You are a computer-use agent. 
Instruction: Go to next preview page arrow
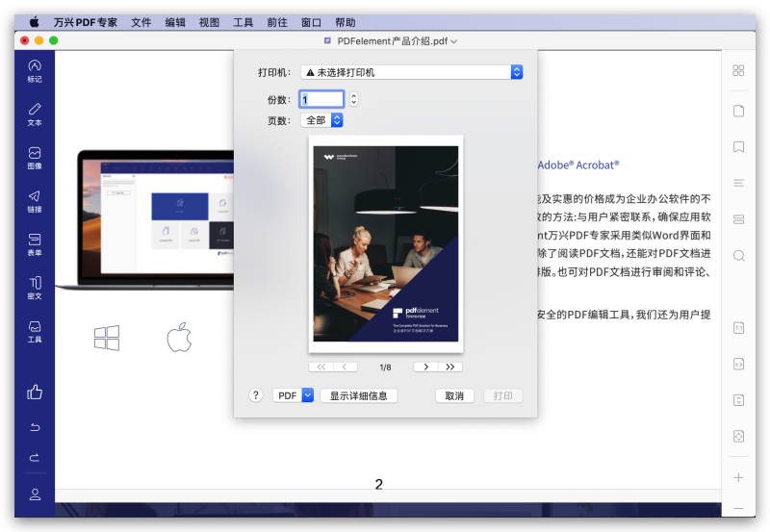(426, 367)
